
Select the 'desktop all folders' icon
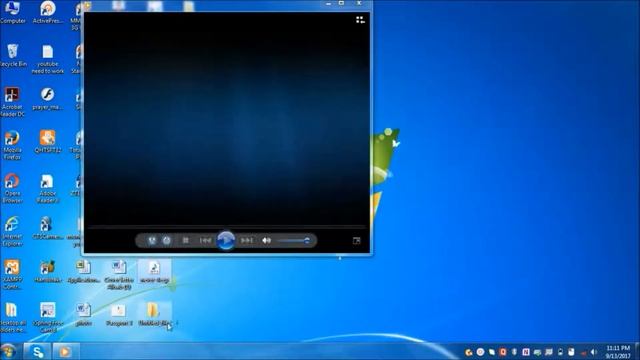pos(12,318)
